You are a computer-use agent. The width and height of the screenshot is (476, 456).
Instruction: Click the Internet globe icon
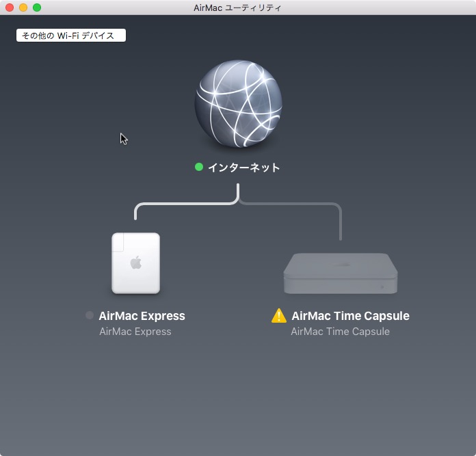coord(238,104)
